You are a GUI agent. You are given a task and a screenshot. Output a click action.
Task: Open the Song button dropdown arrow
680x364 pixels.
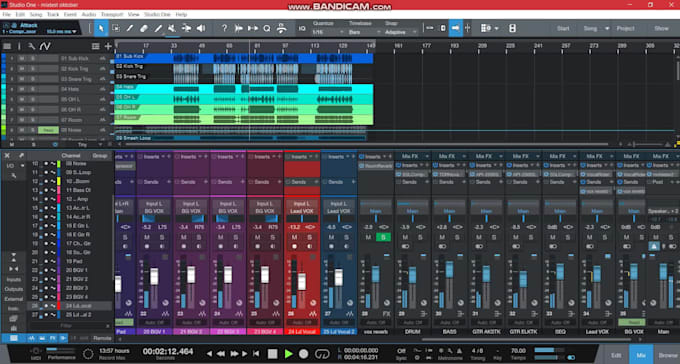click(x=607, y=28)
